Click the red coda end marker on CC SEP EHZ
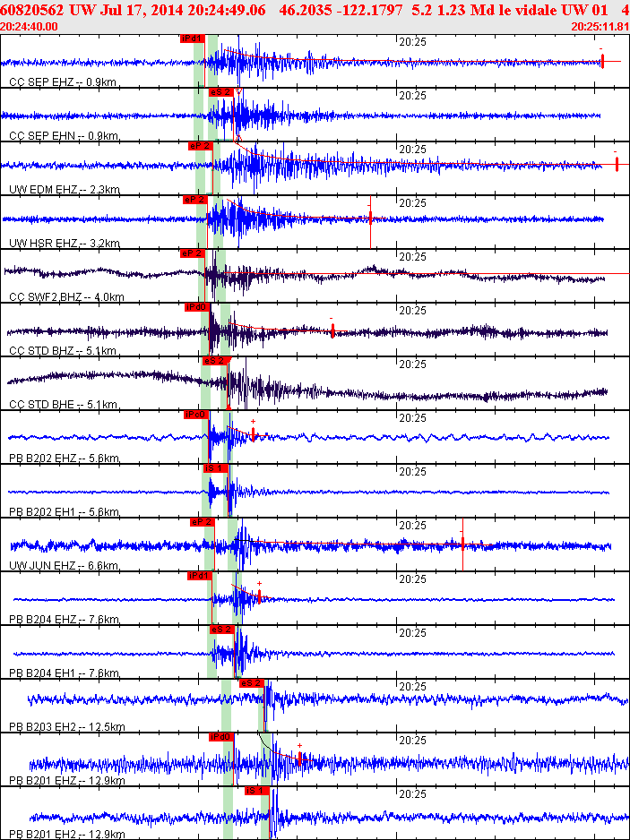 602,61
